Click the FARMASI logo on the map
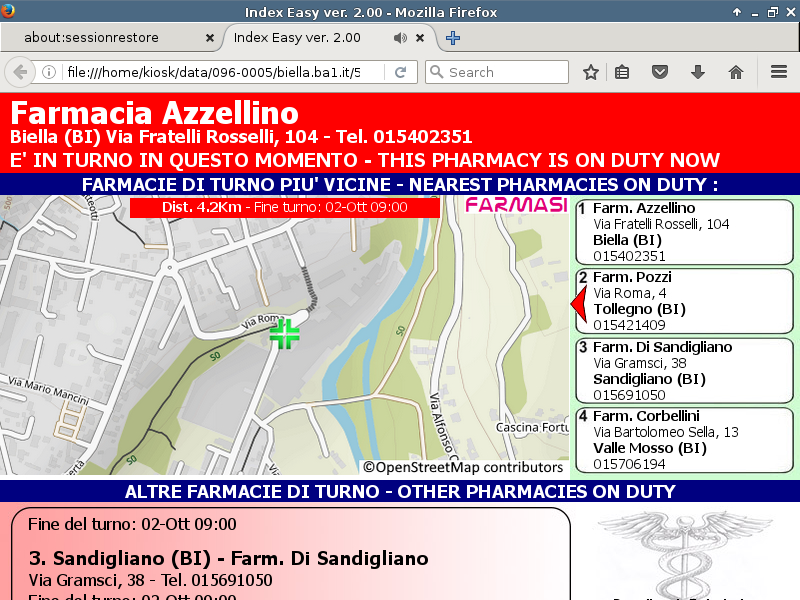This screenshot has height=600, width=800. (x=516, y=205)
